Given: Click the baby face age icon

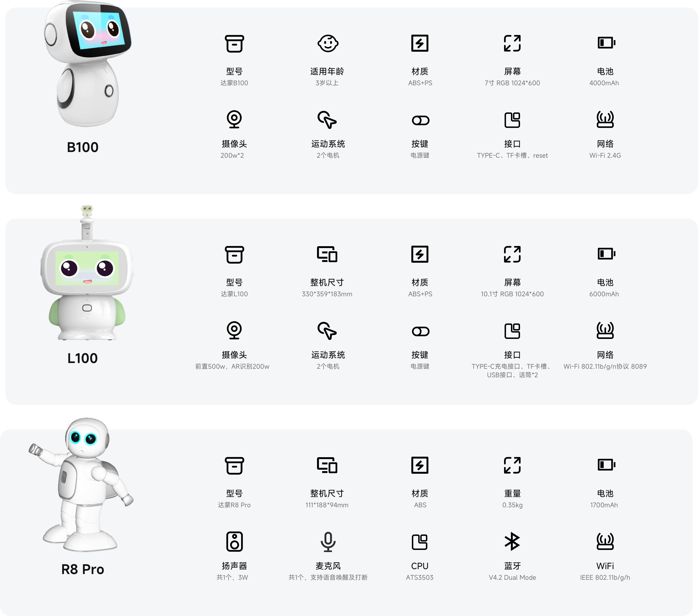Looking at the screenshot, I should click(x=328, y=43).
